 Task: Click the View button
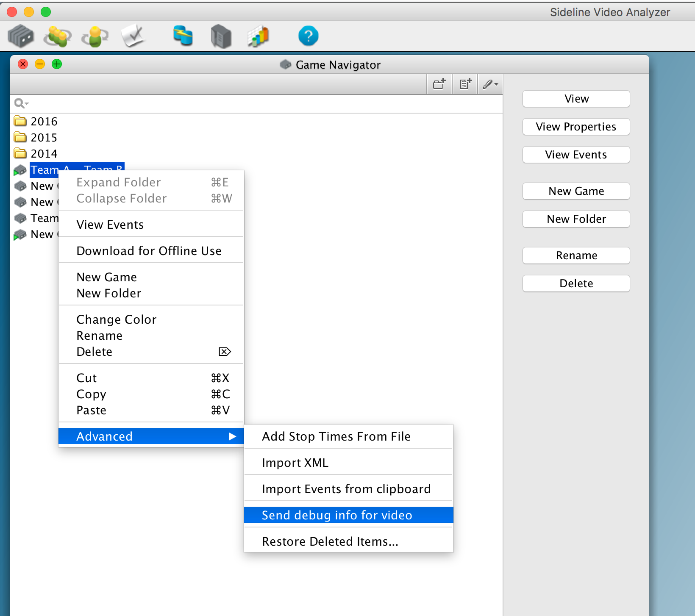576,99
